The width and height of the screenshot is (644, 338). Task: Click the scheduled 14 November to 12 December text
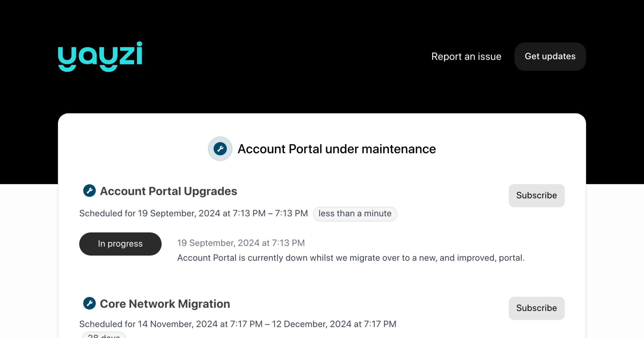[x=238, y=324]
